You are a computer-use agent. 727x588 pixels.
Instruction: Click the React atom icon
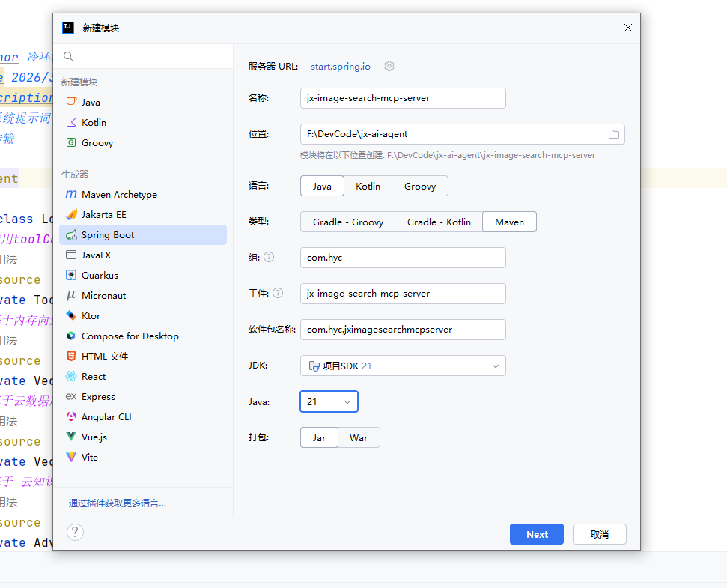(x=71, y=377)
